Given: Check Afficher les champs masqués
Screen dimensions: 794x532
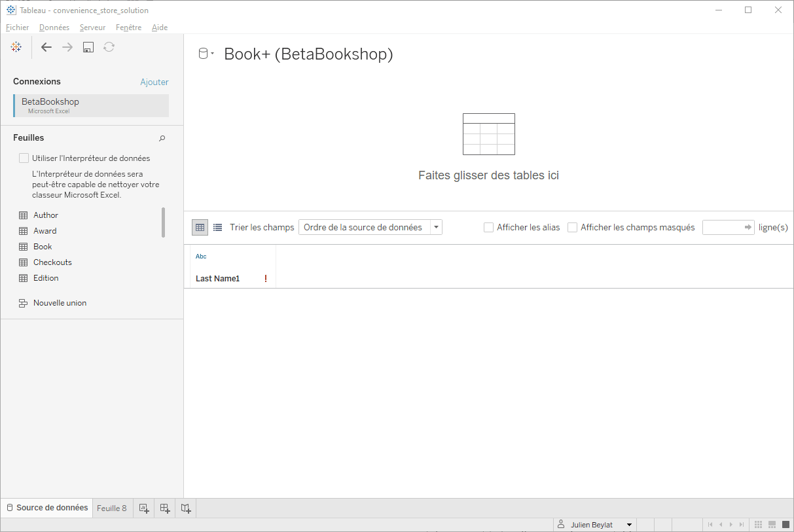Looking at the screenshot, I should click(572, 227).
